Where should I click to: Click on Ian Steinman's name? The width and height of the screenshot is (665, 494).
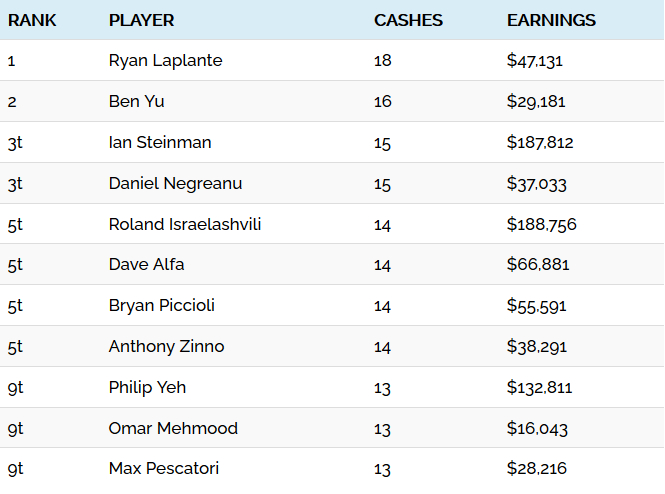pos(160,142)
